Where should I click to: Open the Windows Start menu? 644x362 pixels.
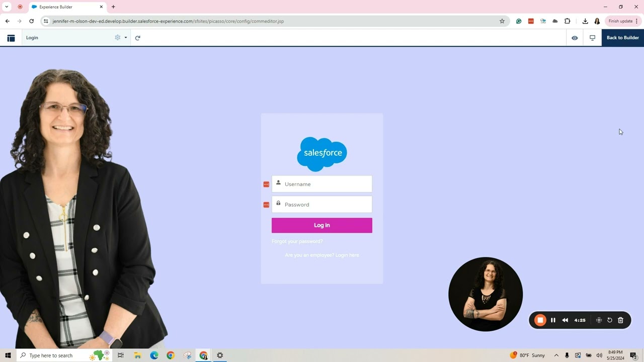[x=8, y=355]
